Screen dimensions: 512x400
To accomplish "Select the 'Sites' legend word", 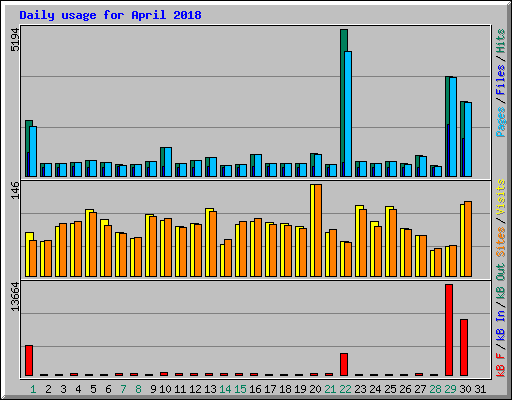I will click(500, 242).
